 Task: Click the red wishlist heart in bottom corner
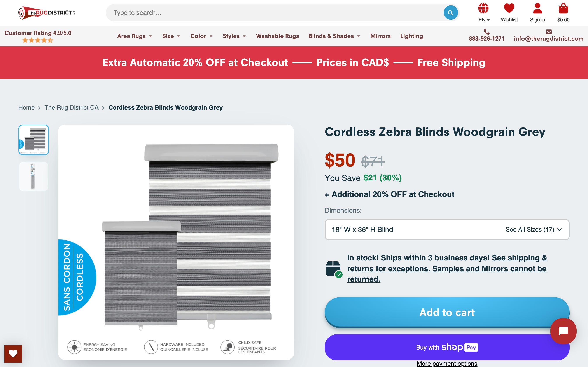(13, 354)
